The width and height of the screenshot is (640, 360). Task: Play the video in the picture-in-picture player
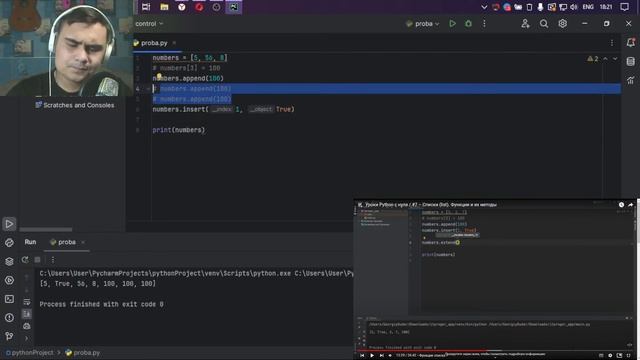(372, 356)
